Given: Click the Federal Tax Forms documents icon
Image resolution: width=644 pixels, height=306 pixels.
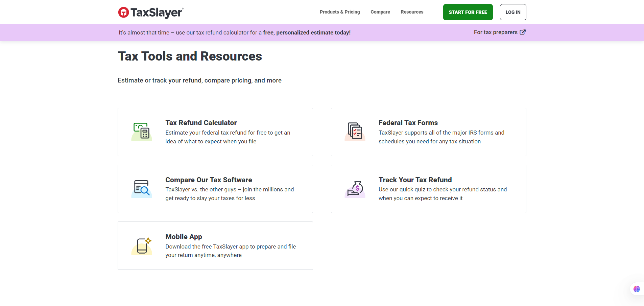Looking at the screenshot, I should (355, 132).
